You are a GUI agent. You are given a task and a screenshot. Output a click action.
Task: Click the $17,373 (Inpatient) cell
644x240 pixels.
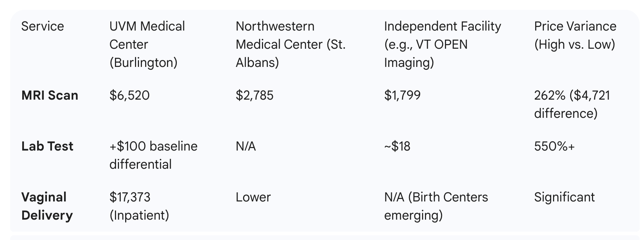pyautogui.click(x=139, y=206)
